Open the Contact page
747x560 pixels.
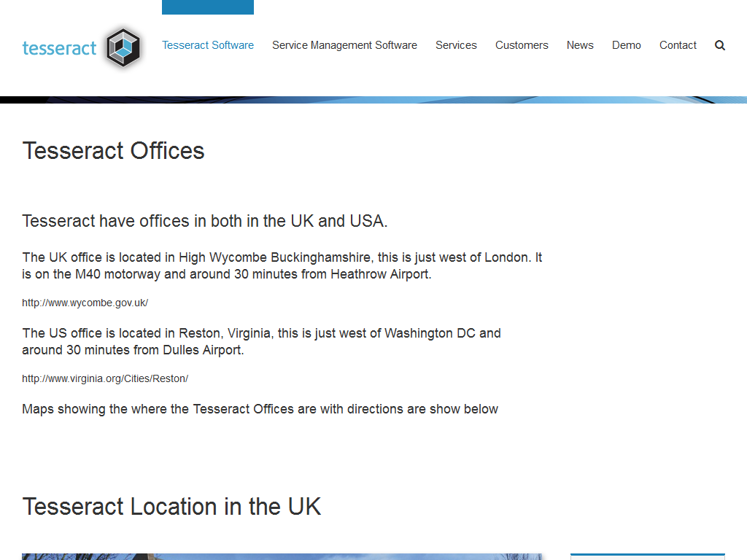678,45
